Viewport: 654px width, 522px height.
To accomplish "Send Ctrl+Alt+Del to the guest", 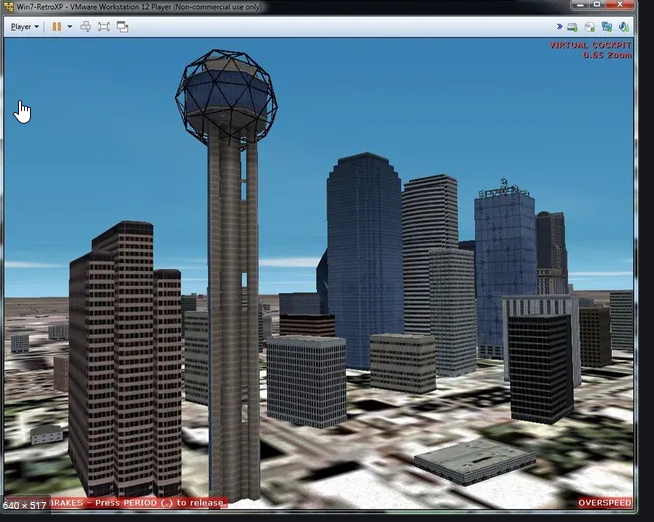I will tap(85, 26).
